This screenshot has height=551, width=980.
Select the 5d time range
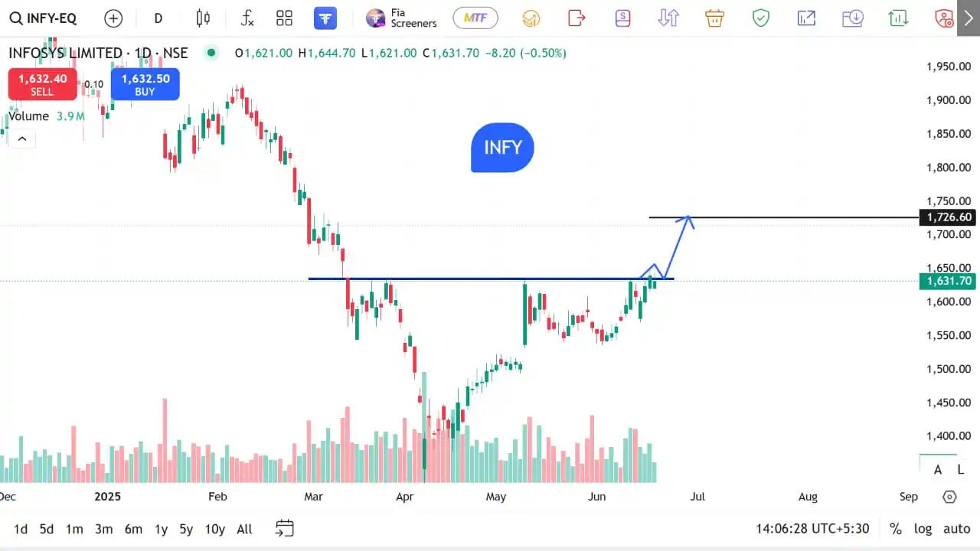point(47,529)
